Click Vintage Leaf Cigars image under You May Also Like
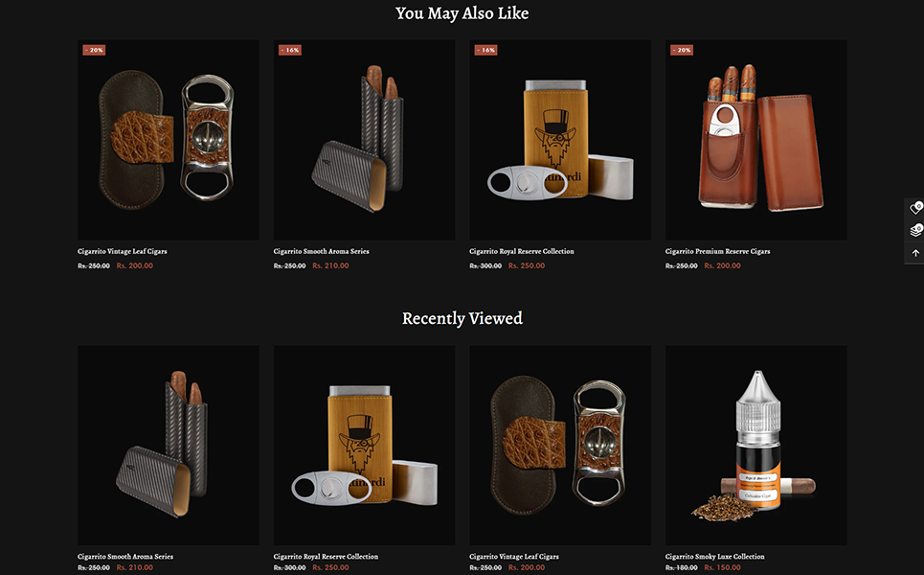 pos(169,140)
